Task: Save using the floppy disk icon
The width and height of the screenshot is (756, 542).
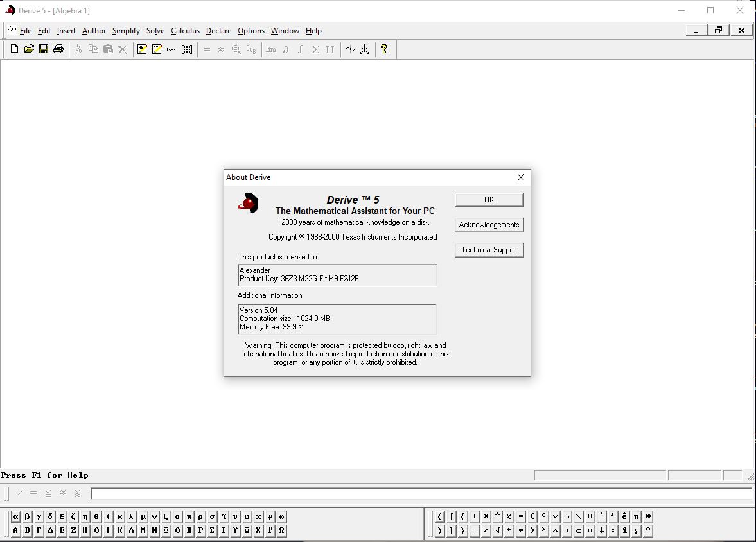Action: click(x=44, y=49)
